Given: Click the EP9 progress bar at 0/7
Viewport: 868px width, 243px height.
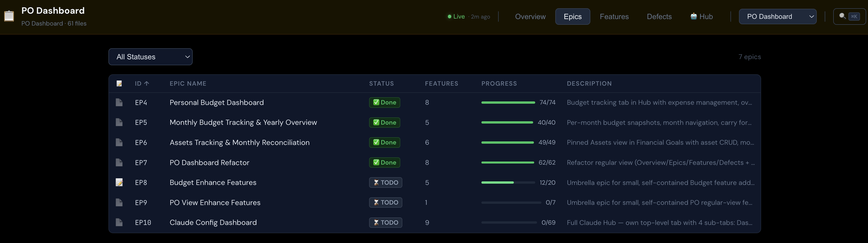Looking at the screenshot, I should click(x=511, y=202).
